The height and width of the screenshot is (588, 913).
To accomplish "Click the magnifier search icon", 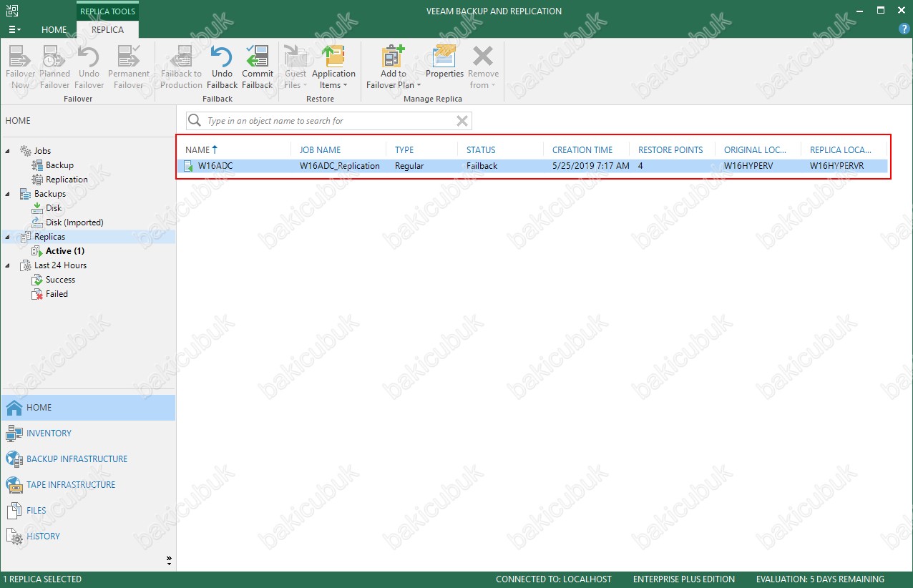I will [x=194, y=121].
